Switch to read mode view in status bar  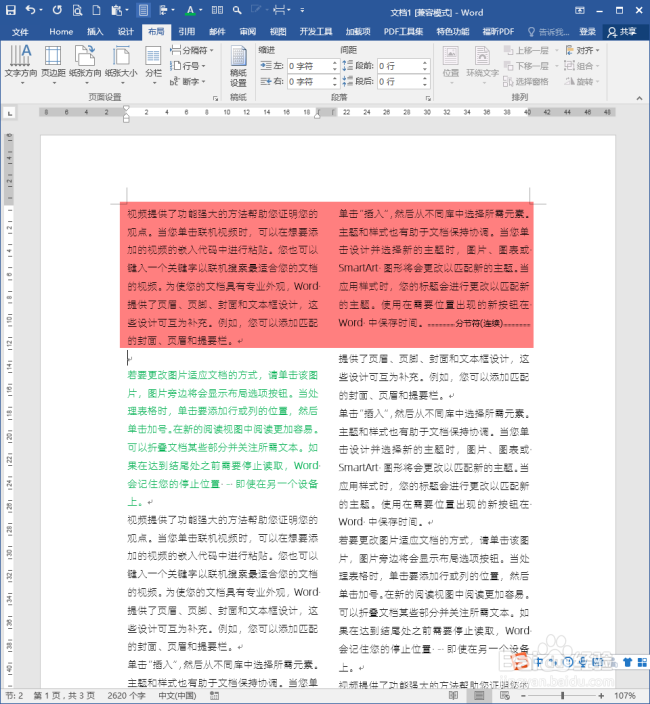click(x=454, y=695)
